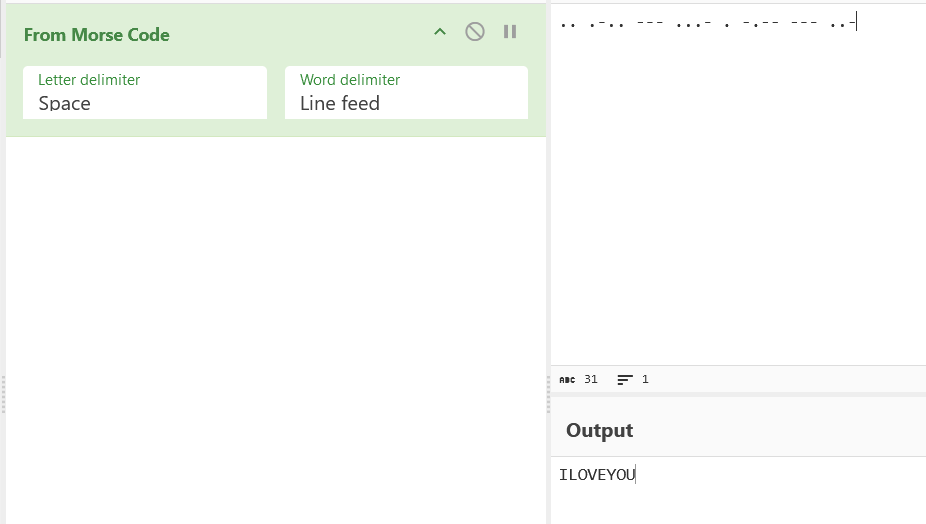926x524 pixels.
Task: Set breakpoint with the pause icon
Action: point(510,32)
